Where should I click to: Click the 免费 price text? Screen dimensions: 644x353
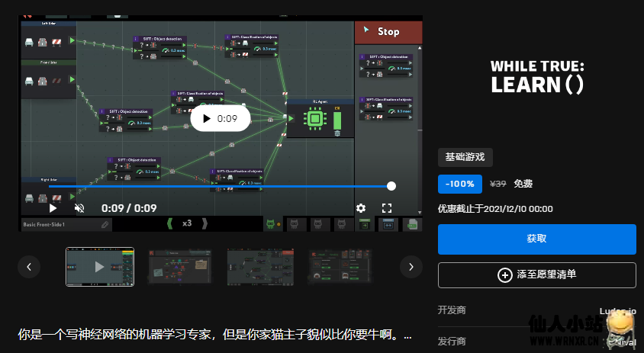523,184
